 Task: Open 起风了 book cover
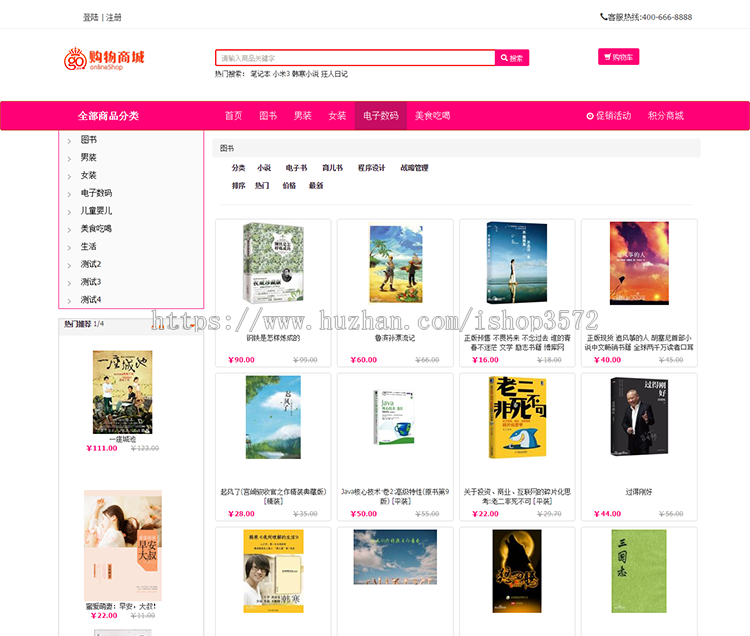point(273,417)
